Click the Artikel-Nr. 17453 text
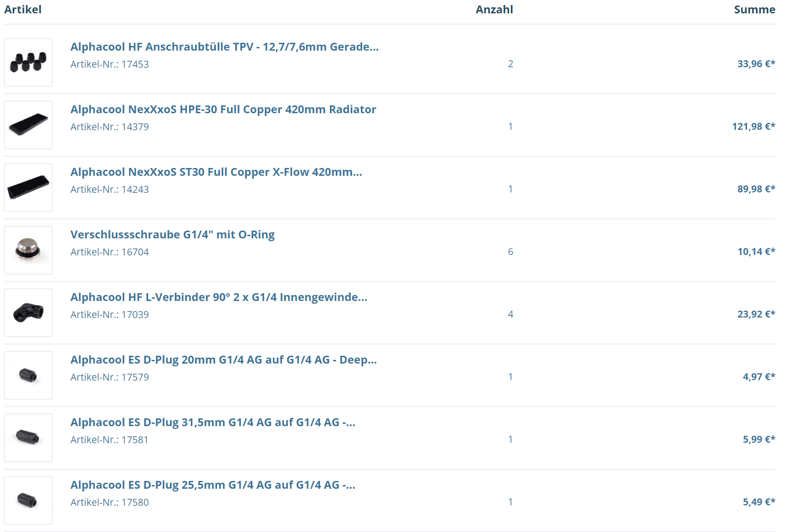 click(110, 64)
